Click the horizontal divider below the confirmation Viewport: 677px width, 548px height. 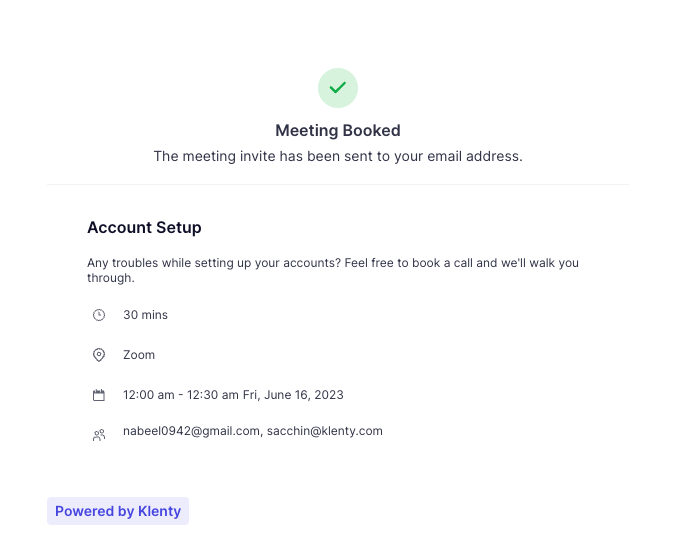point(338,184)
